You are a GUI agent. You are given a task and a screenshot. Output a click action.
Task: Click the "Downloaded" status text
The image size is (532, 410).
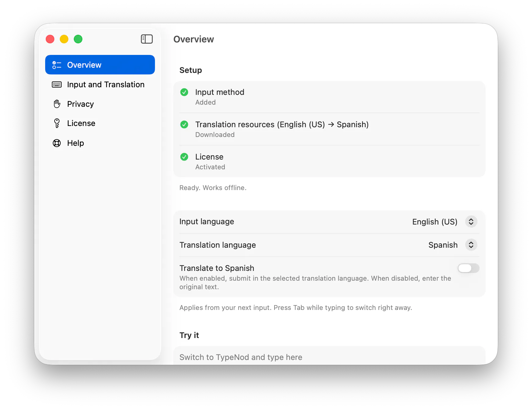click(x=215, y=135)
